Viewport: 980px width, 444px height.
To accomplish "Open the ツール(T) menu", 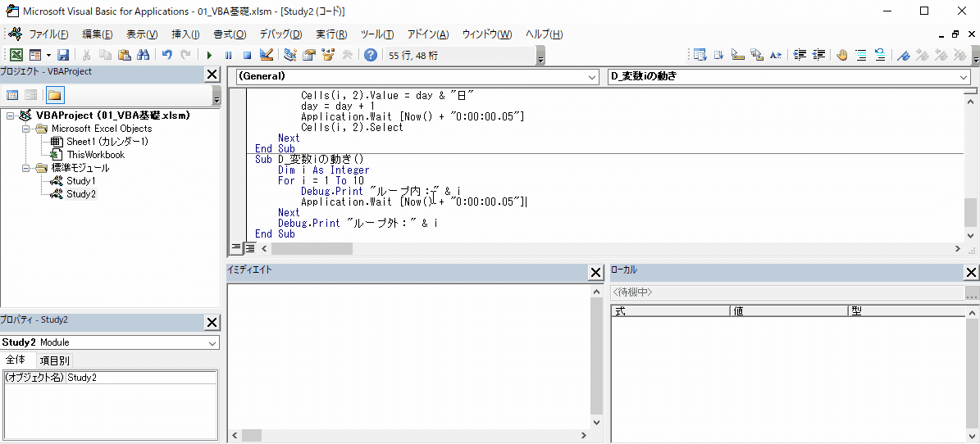I will (377, 34).
